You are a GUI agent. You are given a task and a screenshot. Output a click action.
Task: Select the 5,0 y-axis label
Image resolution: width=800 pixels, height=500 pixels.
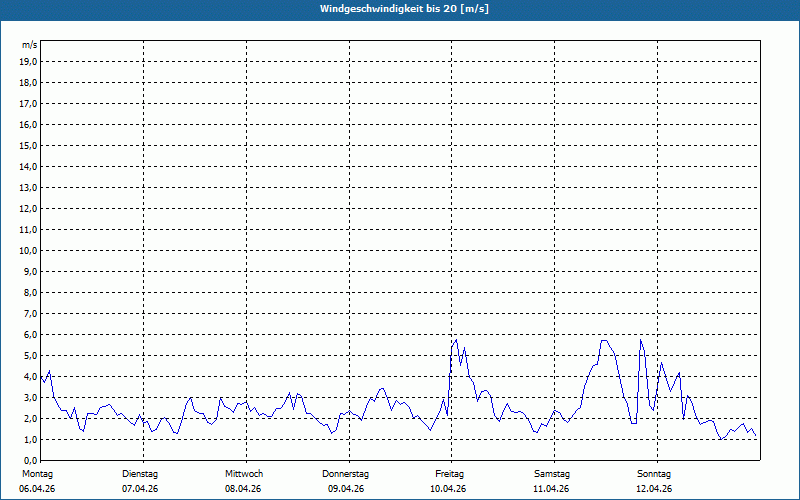click(x=30, y=355)
